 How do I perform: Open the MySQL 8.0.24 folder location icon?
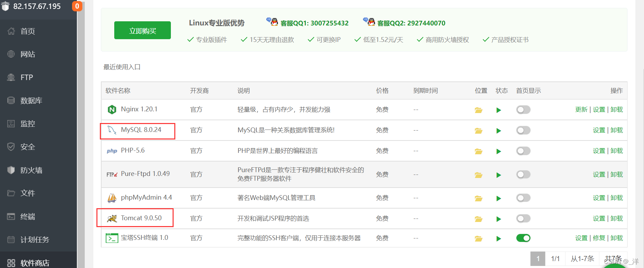478,131
